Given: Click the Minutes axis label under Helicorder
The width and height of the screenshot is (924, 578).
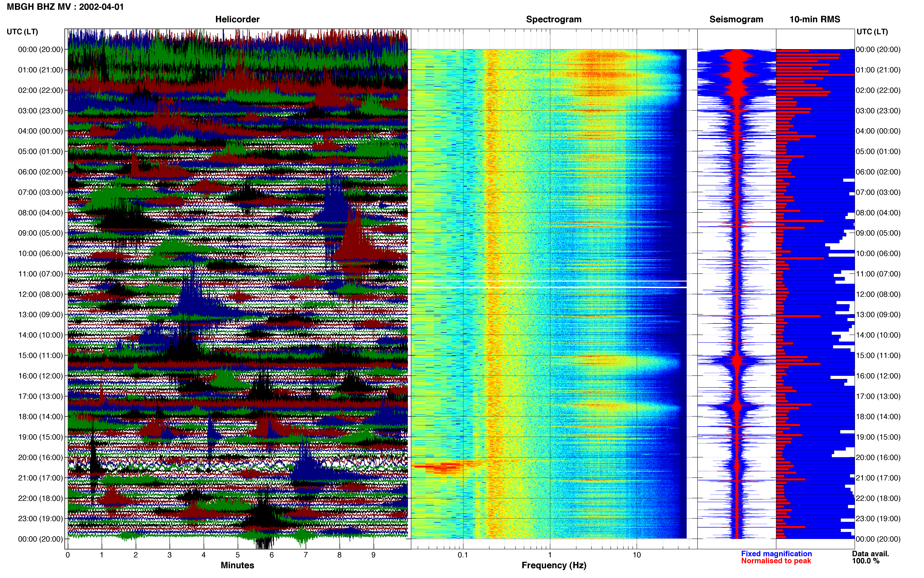Looking at the screenshot, I should 237,565.
